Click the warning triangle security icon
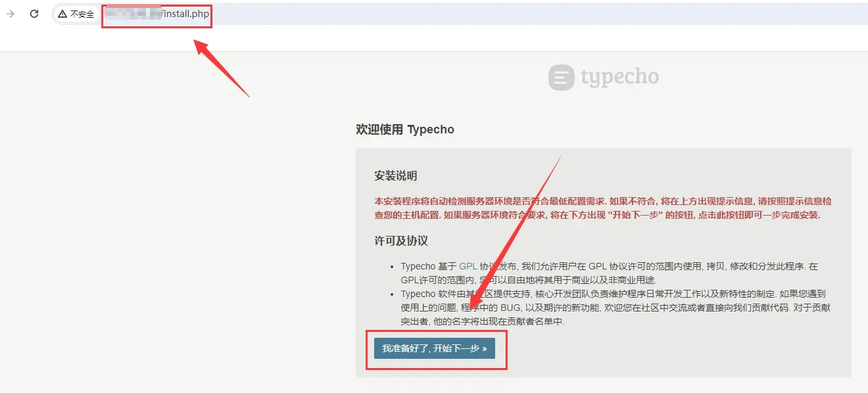 (62, 14)
